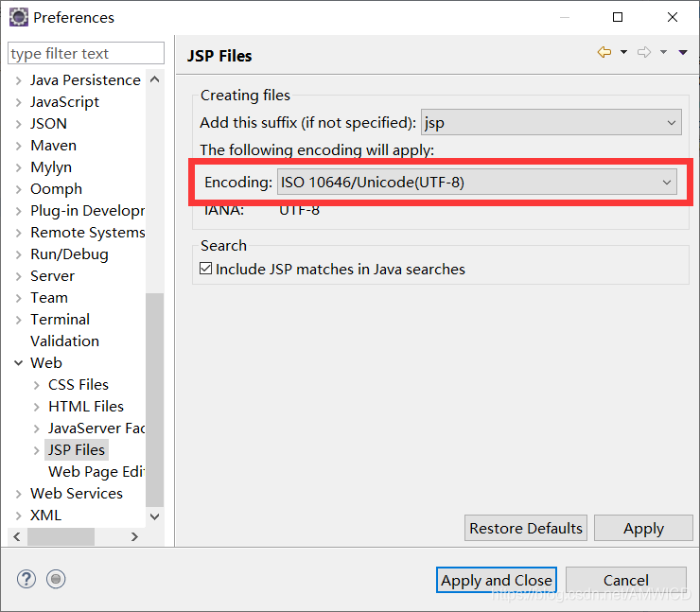Click Apply and Close button

(497, 580)
